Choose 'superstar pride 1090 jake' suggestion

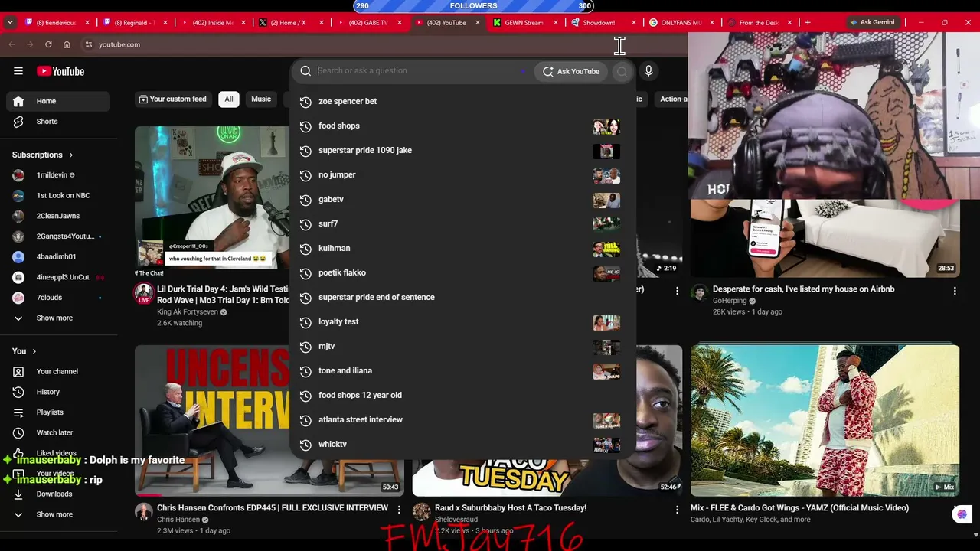pos(463,150)
